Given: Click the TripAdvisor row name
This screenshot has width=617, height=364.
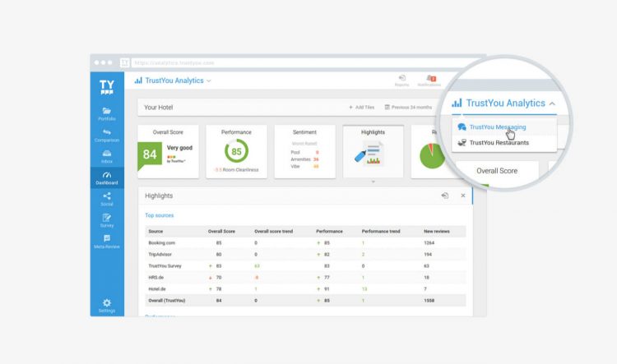Looking at the screenshot, I should (x=160, y=255).
